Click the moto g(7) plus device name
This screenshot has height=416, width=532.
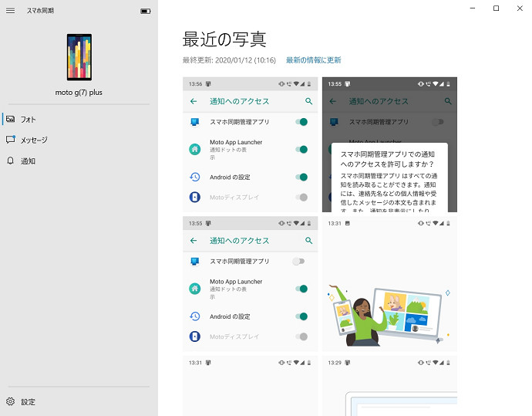[79, 93]
